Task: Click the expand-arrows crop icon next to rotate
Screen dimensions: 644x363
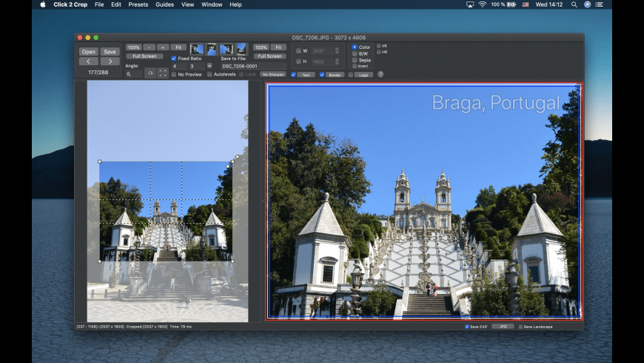Action: tap(163, 74)
